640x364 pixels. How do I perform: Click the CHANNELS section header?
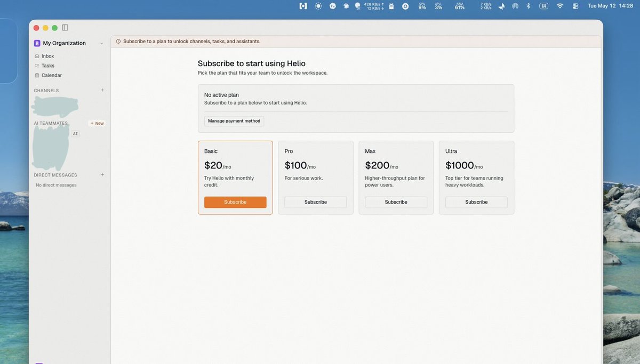[x=46, y=91]
